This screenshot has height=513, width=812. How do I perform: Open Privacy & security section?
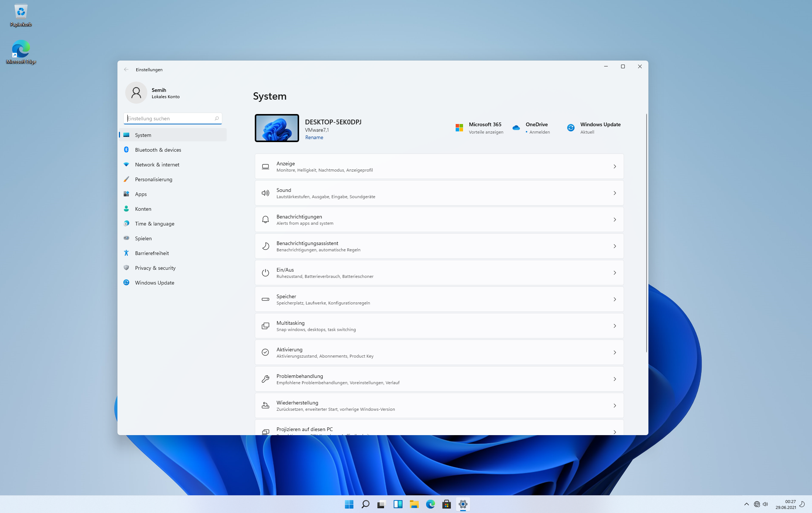(x=155, y=268)
